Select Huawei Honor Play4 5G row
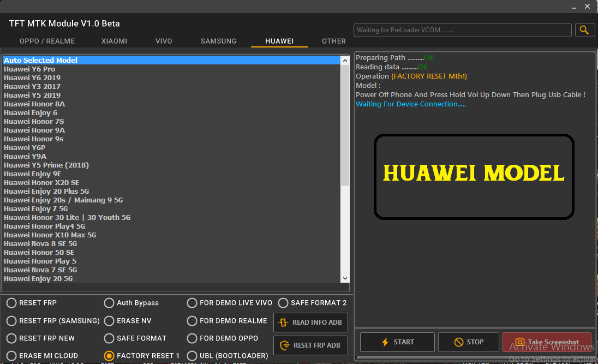The width and height of the screenshot is (598, 364). click(171, 226)
